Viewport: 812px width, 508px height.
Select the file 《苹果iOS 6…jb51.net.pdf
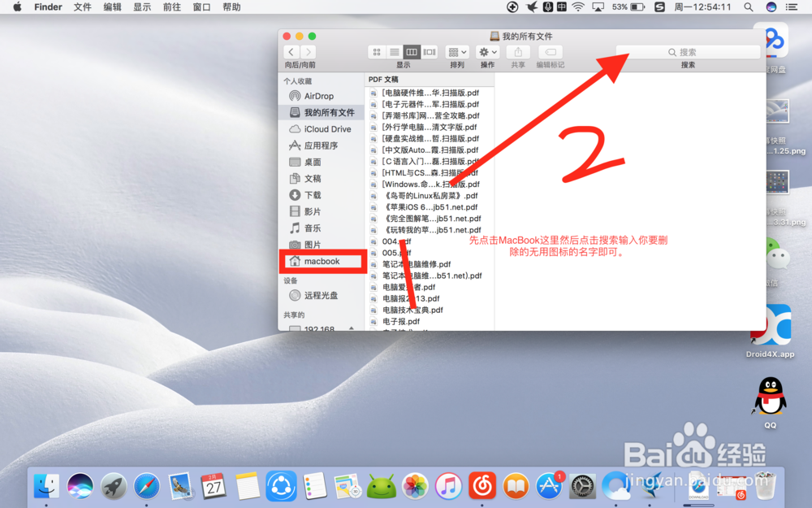pos(430,206)
